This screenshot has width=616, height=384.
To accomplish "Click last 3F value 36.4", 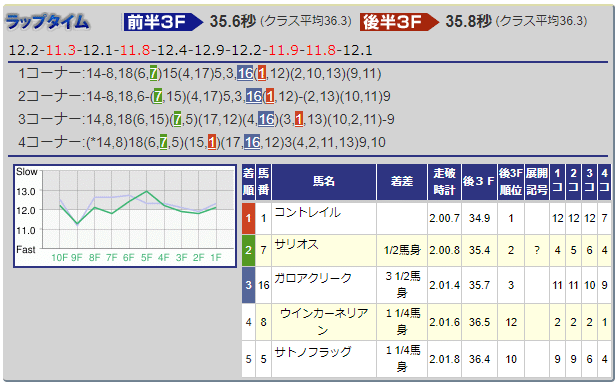I will pyautogui.click(x=479, y=359).
